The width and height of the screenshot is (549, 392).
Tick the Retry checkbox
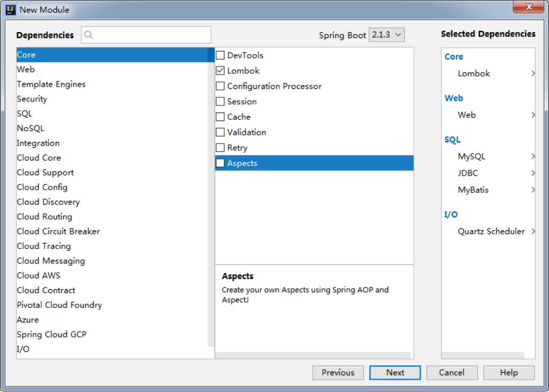coord(220,148)
